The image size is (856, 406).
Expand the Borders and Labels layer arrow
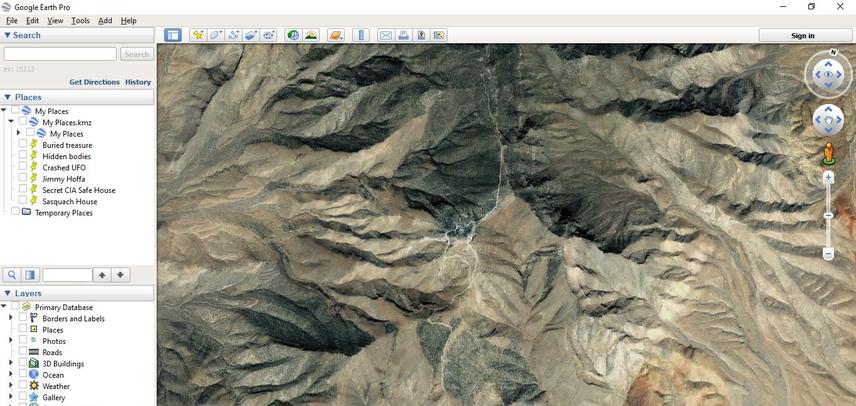point(11,318)
